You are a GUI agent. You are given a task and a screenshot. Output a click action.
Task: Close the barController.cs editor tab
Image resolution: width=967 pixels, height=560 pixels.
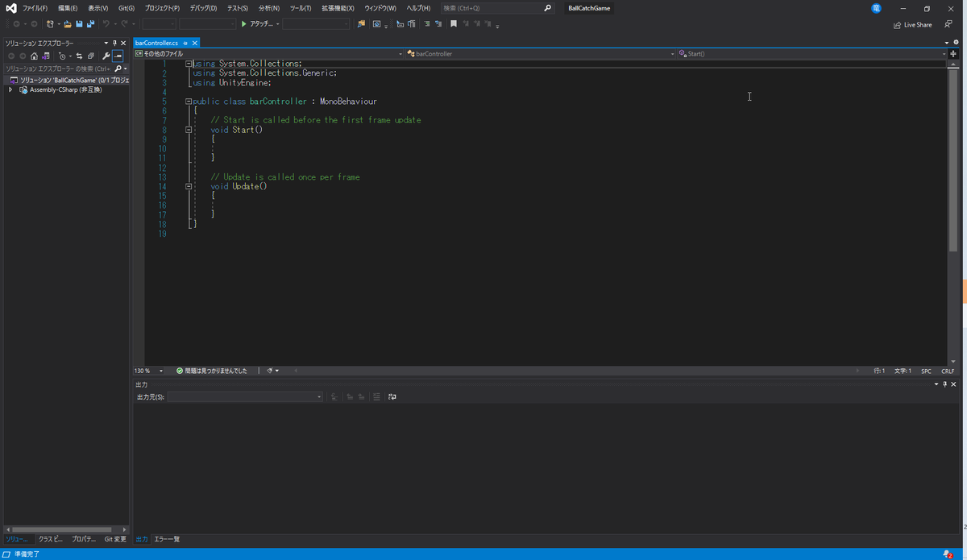pos(194,43)
